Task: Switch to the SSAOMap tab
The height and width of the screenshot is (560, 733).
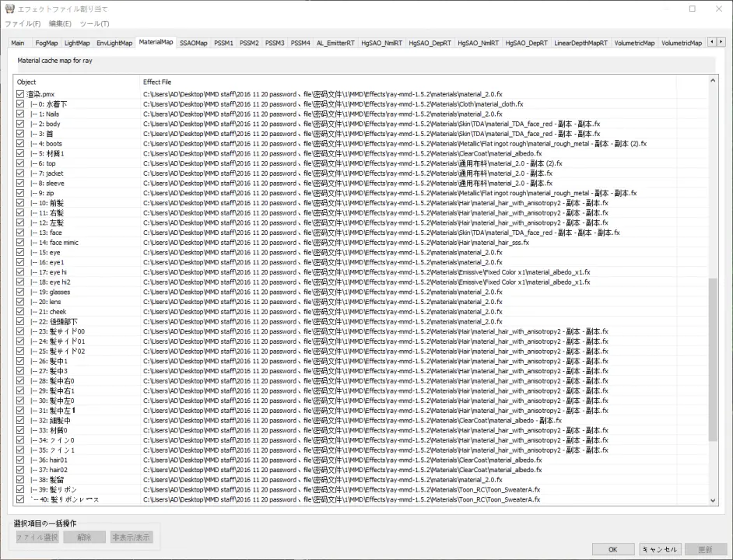Action: [x=194, y=43]
